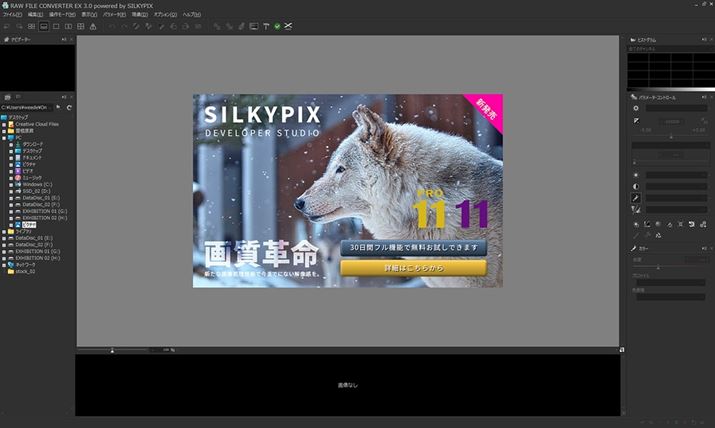The width and height of the screenshot is (715, 428).
Task: Click the crossed-tools icon at toolbar end
Action: (288, 26)
